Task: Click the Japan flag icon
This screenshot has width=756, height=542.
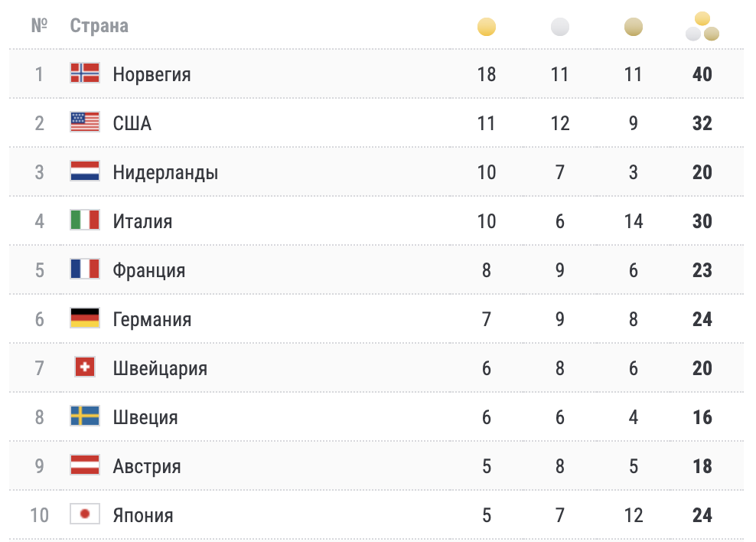Action: coord(85,514)
